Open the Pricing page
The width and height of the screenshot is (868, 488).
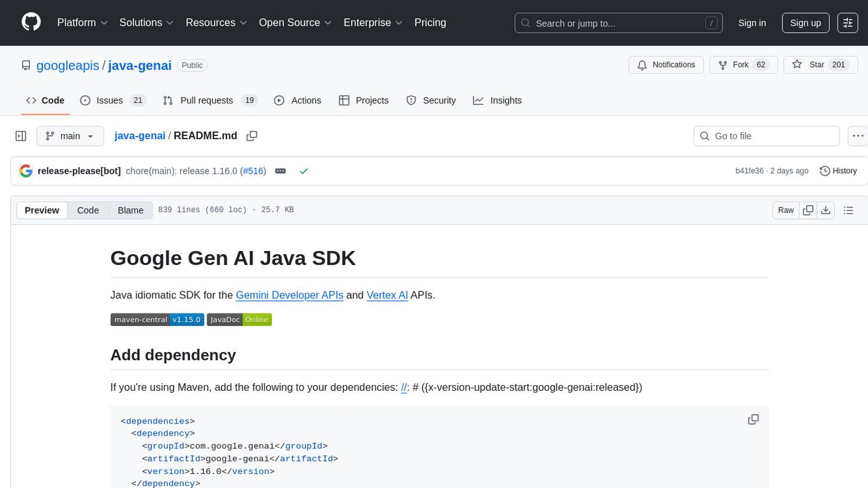tap(430, 22)
